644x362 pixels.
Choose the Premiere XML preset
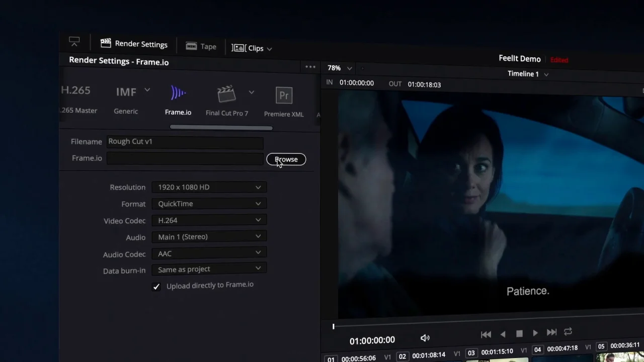coord(284,103)
